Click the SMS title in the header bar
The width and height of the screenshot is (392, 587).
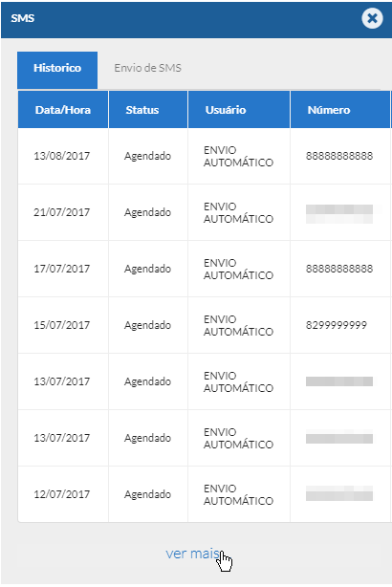point(22,18)
